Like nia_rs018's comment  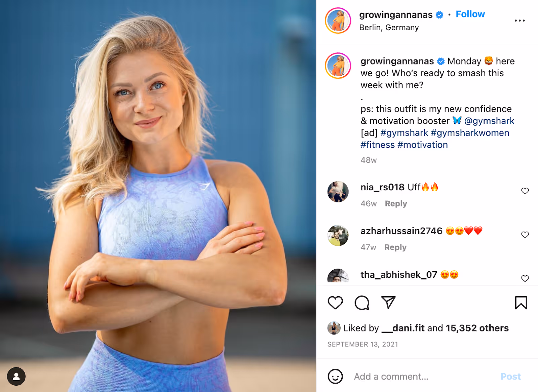525,191
